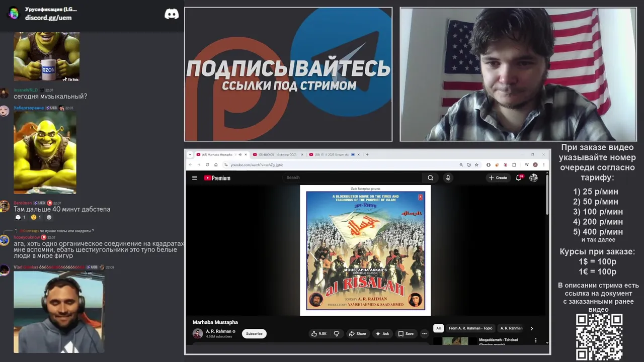
Task: Open the Chrome three-dot menu
Action: point(544,165)
